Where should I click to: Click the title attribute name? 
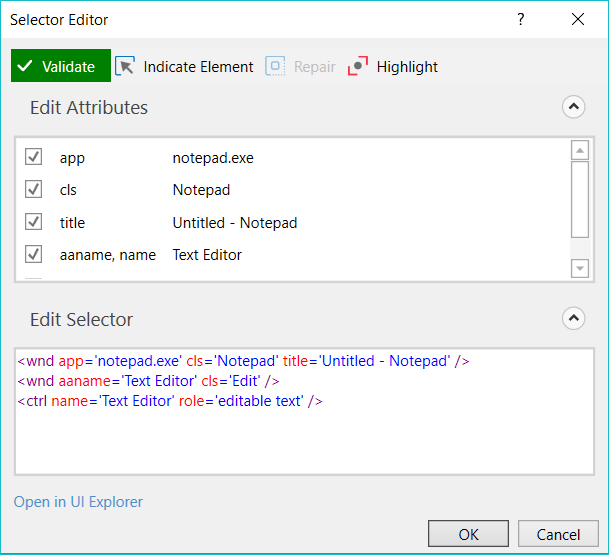72,223
